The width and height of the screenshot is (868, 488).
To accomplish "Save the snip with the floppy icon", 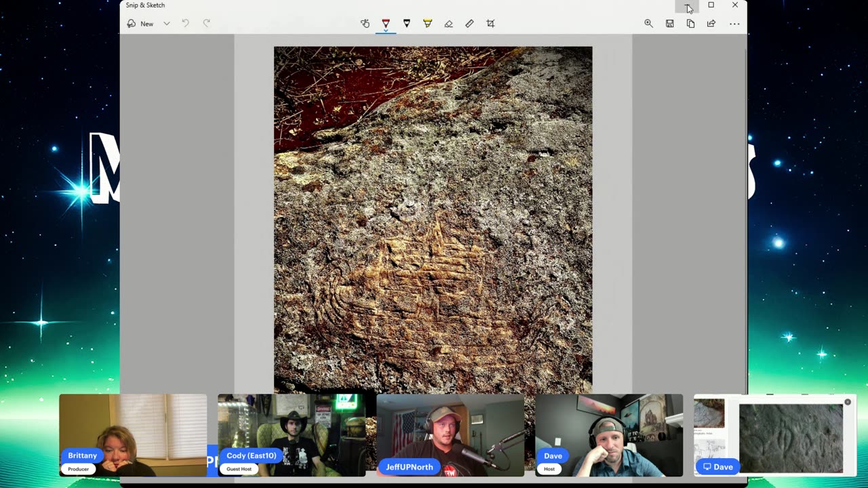I will [669, 24].
